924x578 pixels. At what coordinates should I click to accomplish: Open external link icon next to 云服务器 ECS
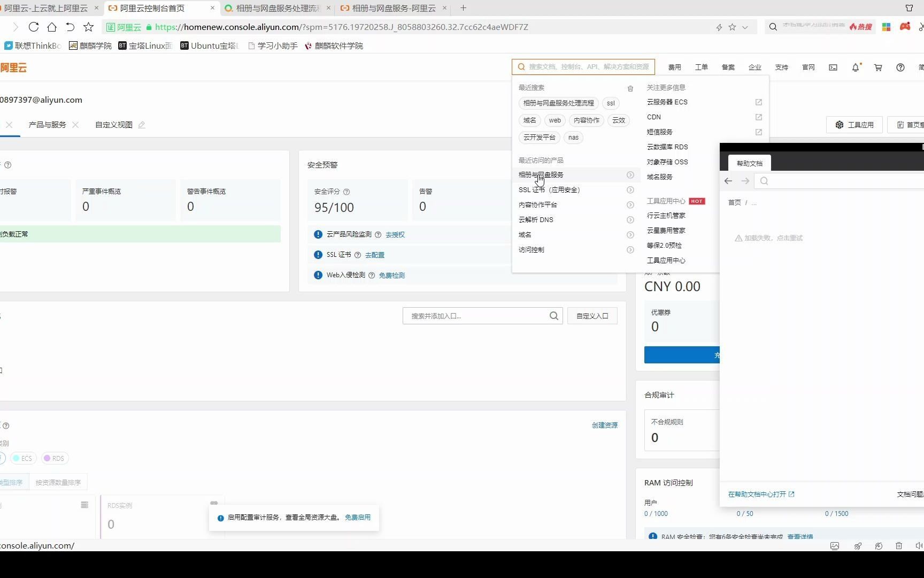(758, 102)
